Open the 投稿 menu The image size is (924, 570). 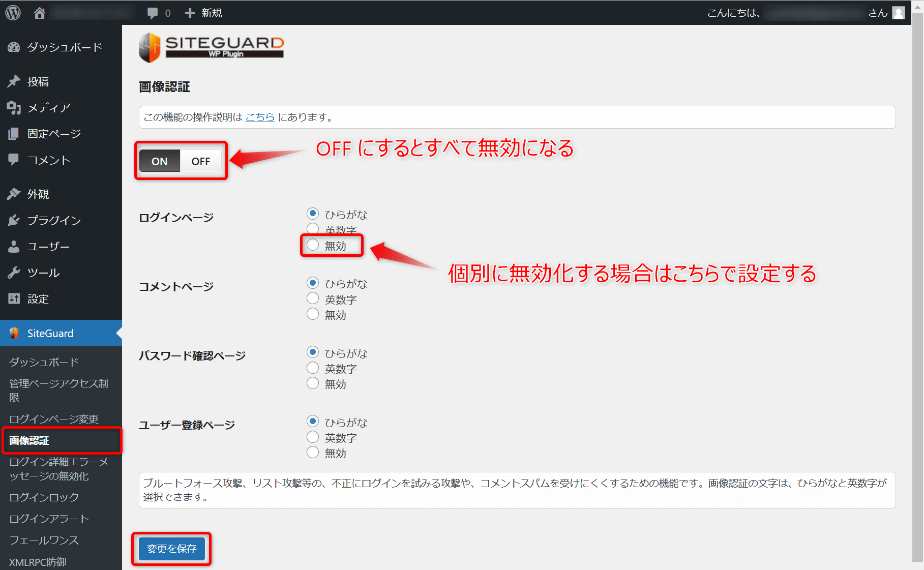point(61,81)
